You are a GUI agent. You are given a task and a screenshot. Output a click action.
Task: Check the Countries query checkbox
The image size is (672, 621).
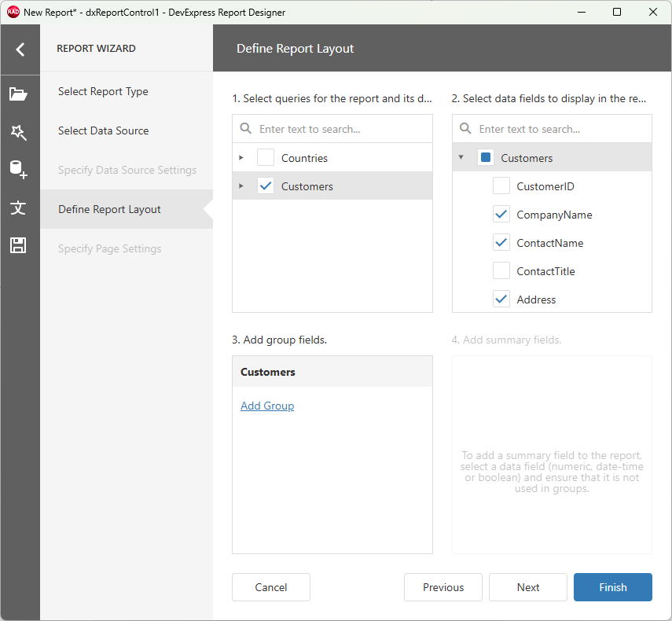[266, 157]
